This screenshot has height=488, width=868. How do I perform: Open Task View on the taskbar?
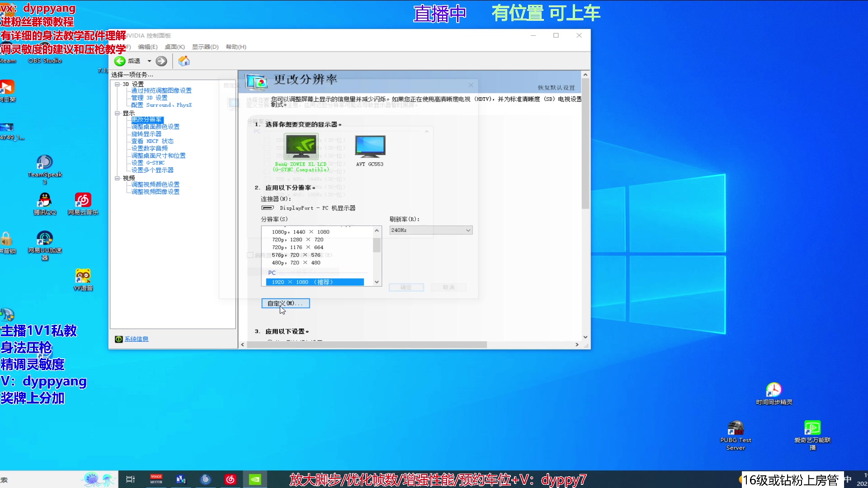(x=131, y=479)
